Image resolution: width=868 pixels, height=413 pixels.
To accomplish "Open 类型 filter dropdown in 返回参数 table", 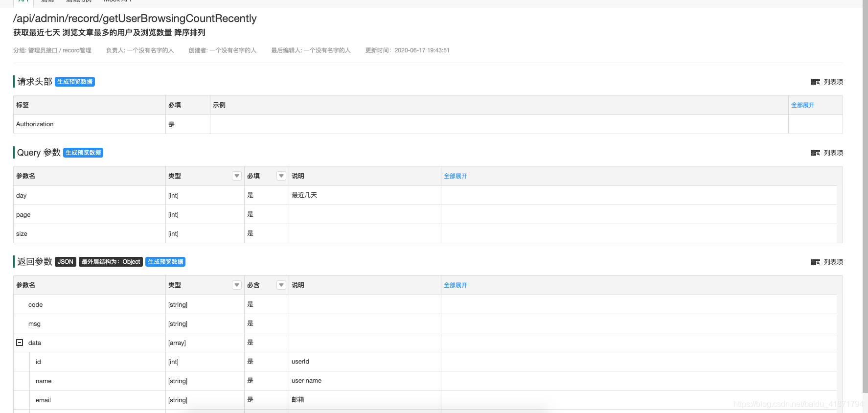I will coord(237,285).
